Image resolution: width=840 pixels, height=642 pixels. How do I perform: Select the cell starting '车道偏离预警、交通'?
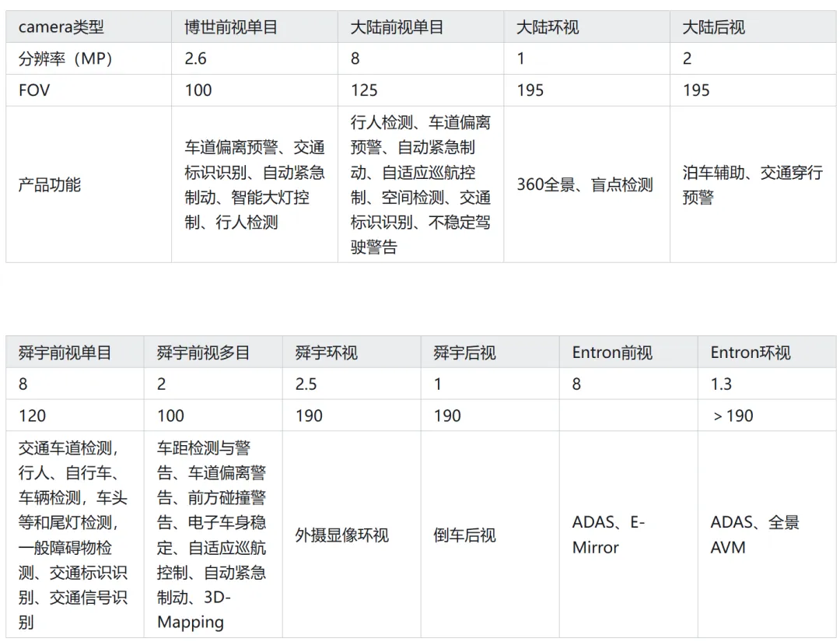coord(254,184)
